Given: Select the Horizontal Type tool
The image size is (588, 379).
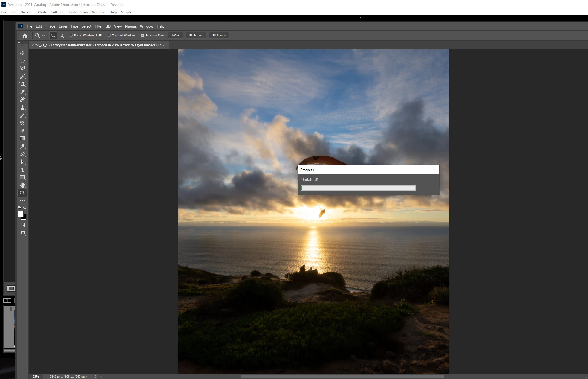Looking at the screenshot, I should pos(22,170).
